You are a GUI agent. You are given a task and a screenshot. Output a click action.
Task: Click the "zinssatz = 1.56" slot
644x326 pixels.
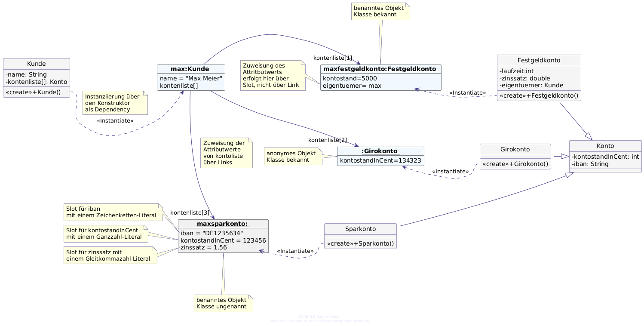(204, 248)
